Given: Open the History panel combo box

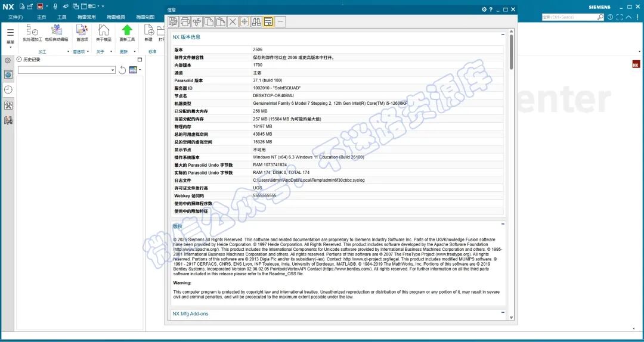Looking at the screenshot, I should click(67, 70).
